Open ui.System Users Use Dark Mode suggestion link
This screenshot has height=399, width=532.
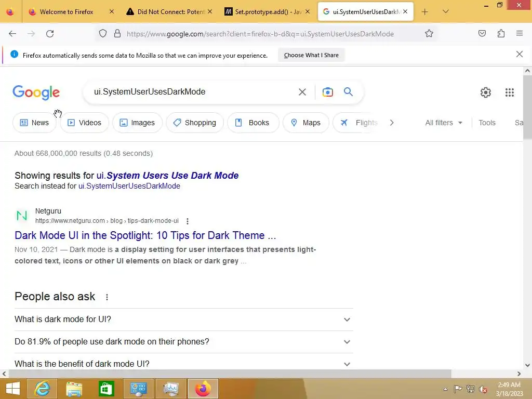[167, 176]
